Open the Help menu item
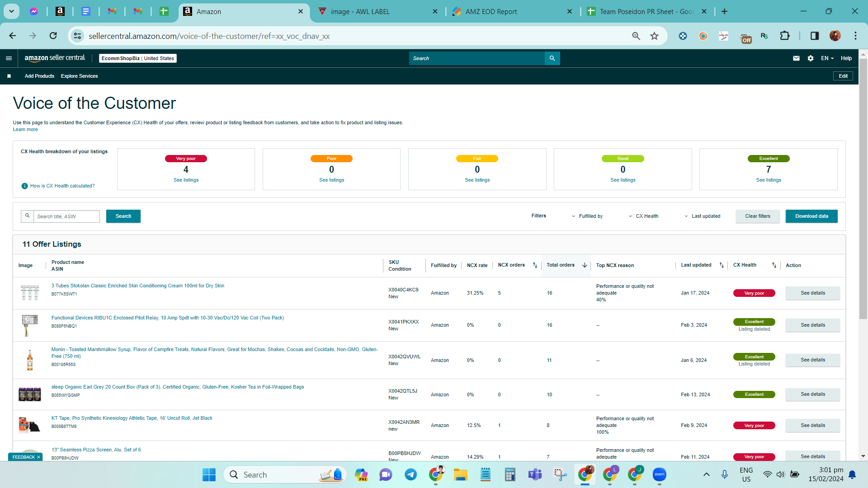This screenshot has height=488, width=868. tap(846, 58)
